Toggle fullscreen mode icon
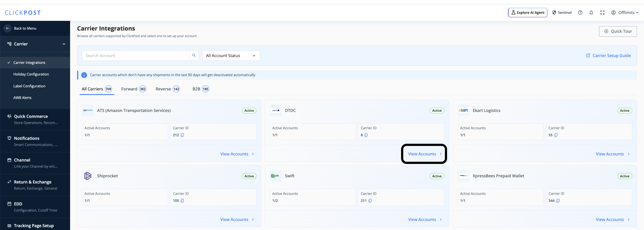644x230 pixels. pos(602,13)
